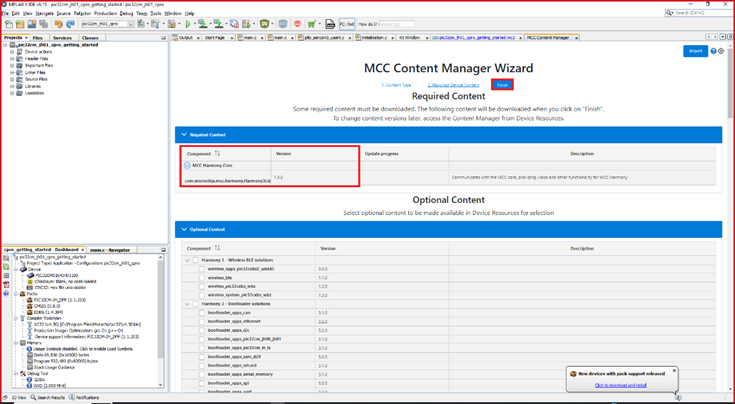Viewport: 735px width, 404px height.
Task: Click the blue help question mark icon
Action: [713, 51]
